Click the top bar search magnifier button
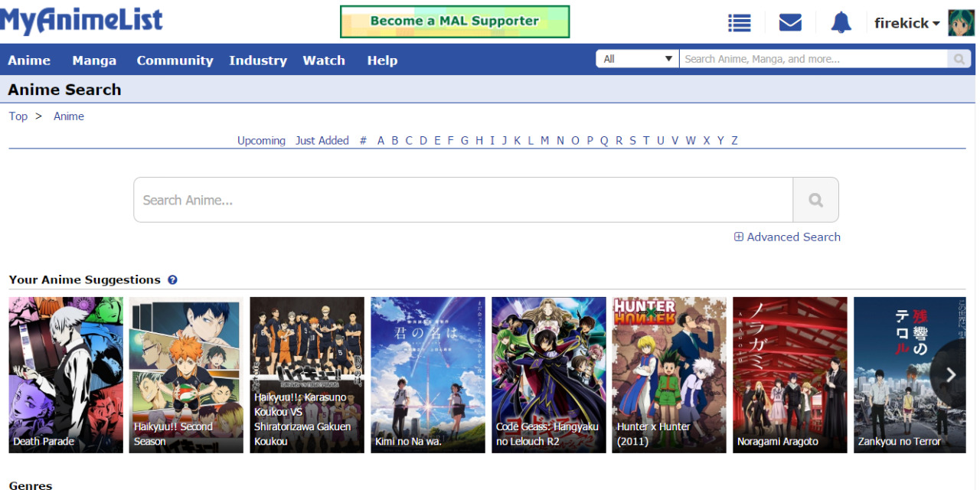The width and height of the screenshot is (980, 490). [959, 59]
